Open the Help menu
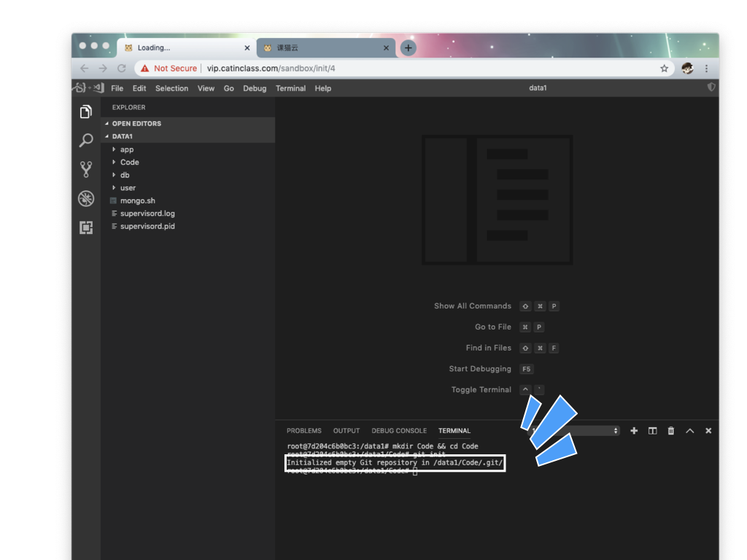Viewport: 747px width, 560px height. (x=322, y=88)
